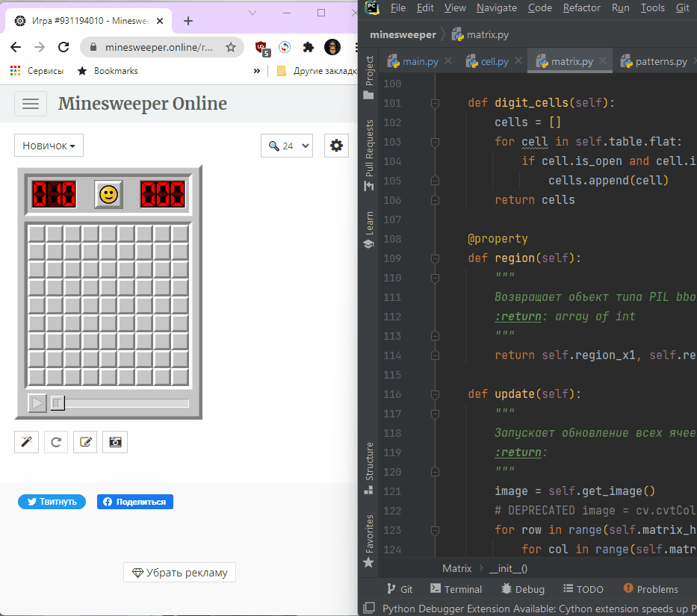Open the TODO tool window

pyautogui.click(x=583, y=589)
